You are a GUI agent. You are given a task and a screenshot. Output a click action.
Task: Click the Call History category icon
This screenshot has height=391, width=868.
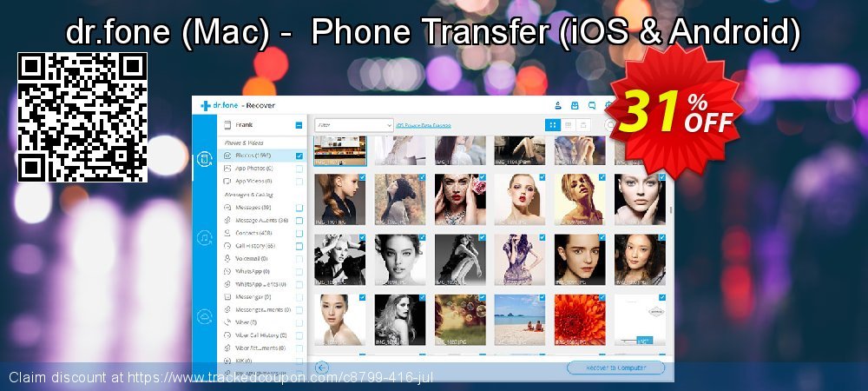(227, 245)
